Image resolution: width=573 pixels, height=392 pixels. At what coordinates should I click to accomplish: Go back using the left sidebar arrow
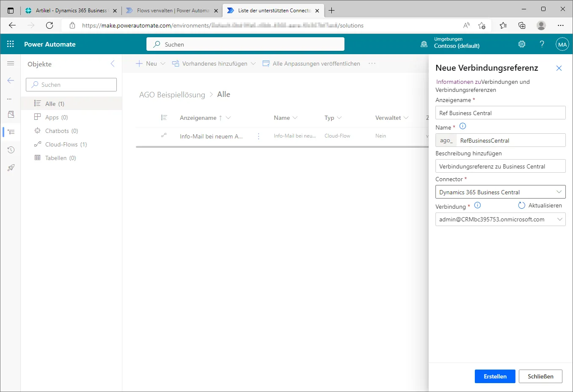pyautogui.click(x=11, y=80)
